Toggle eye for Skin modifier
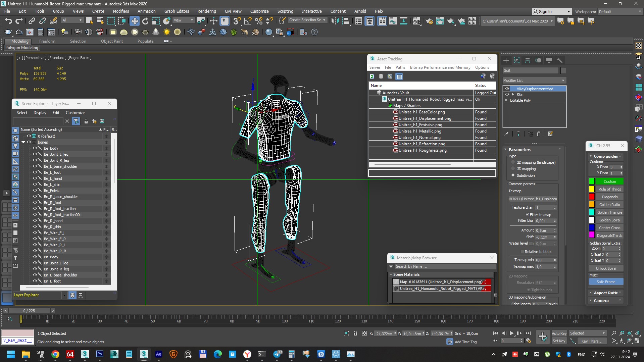Screen dimensions: 644x362 tap(507, 95)
